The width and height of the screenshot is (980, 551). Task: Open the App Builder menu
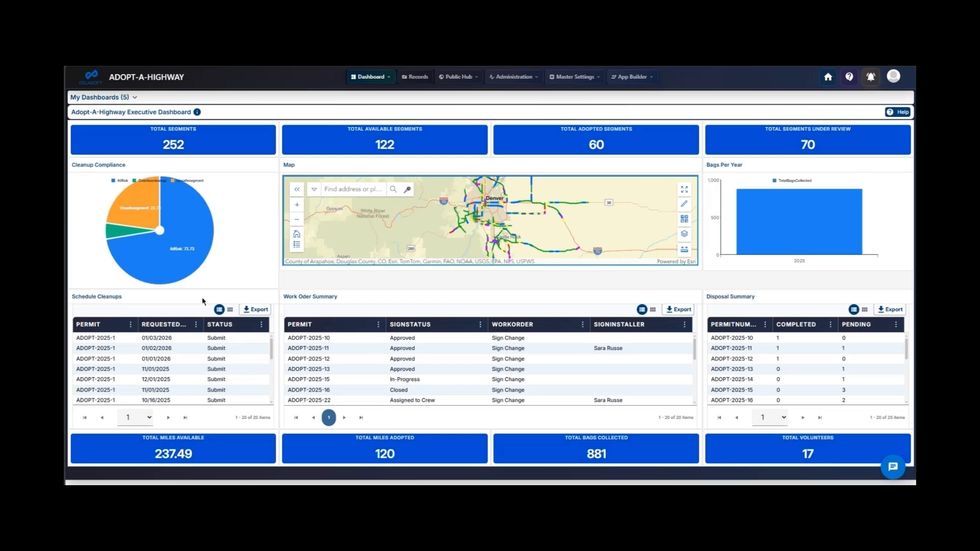[x=632, y=77]
